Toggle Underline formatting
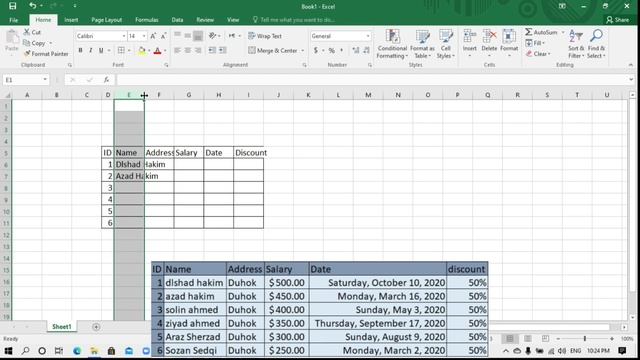The image size is (640, 360). click(100, 50)
